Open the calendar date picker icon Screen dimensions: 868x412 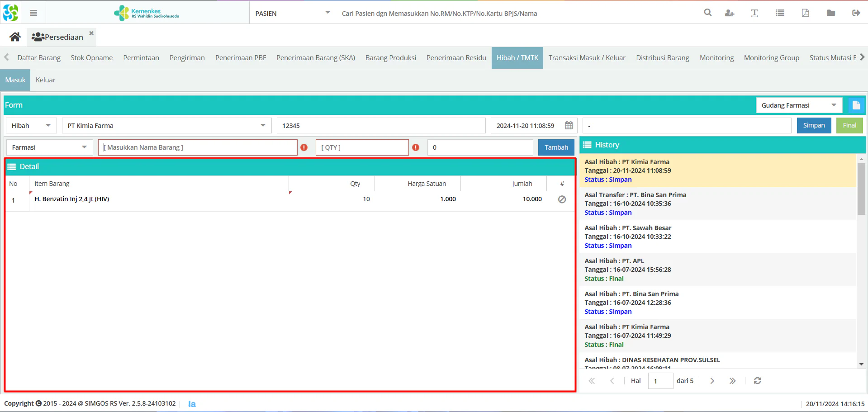[x=569, y=126]
